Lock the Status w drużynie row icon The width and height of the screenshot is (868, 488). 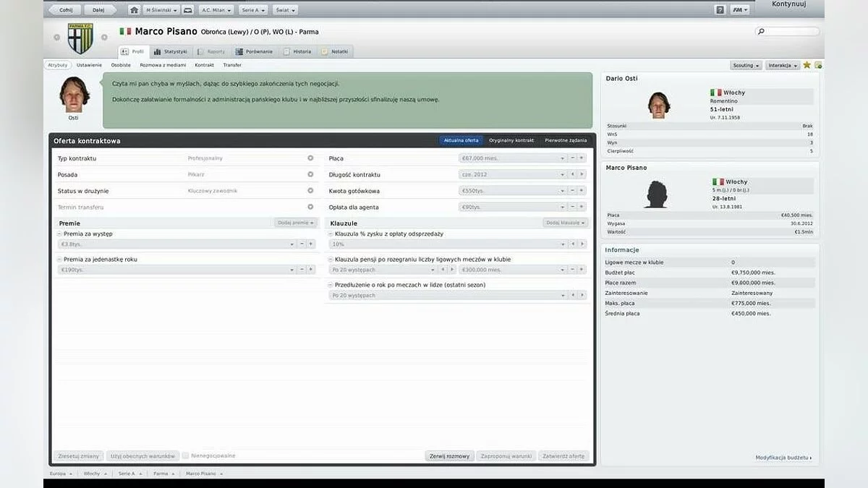310,191
